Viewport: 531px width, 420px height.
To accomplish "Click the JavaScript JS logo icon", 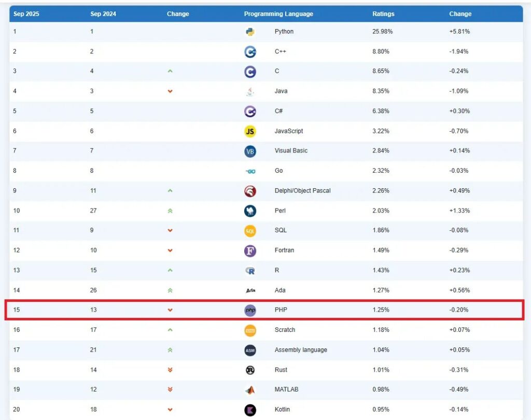I will (x=250, y=131).
